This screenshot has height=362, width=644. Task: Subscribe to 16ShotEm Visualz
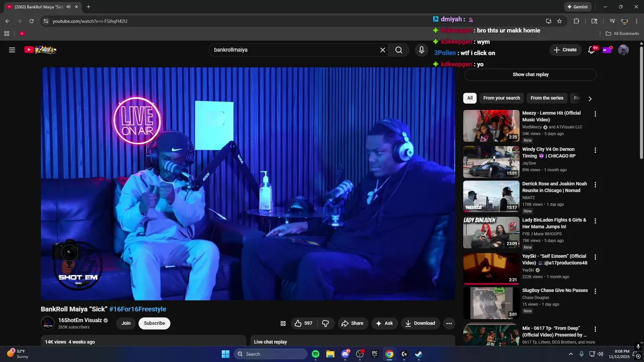[x=154, y=323]
